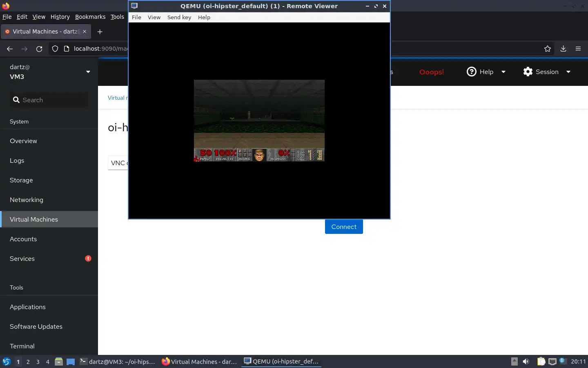Click the blue Connect button
The width and height of the screenshot is (588, 368).
click(344, 227)
